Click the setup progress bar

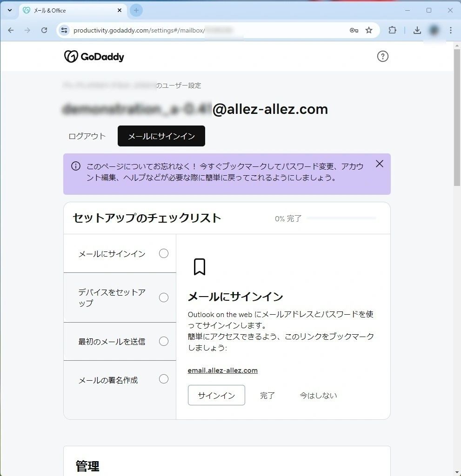pyautogui.click(x=341, y=218)
